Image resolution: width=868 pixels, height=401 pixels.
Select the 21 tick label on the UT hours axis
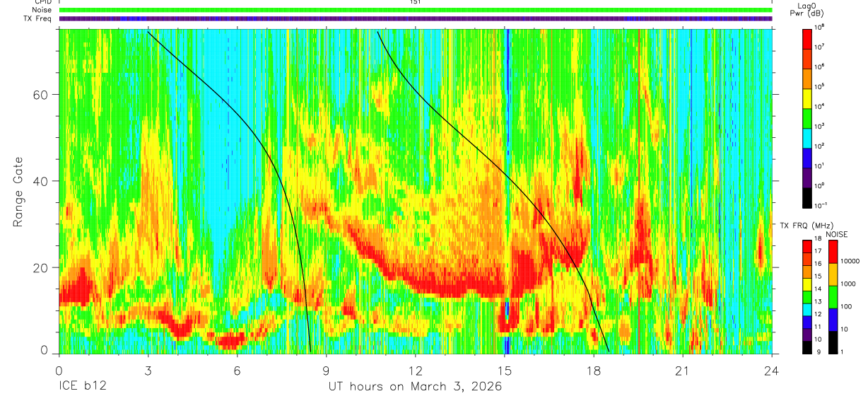coord(683,370)
